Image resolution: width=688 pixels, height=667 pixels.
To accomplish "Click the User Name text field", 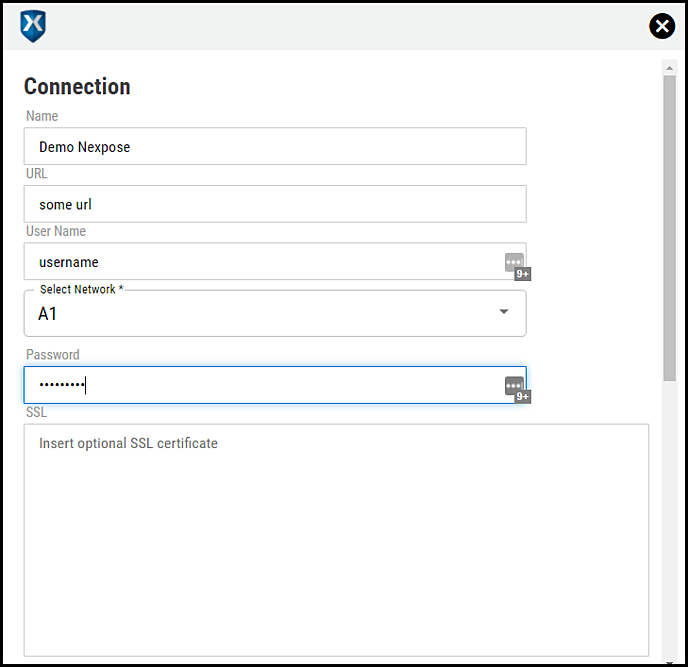I will pos(260,262).
